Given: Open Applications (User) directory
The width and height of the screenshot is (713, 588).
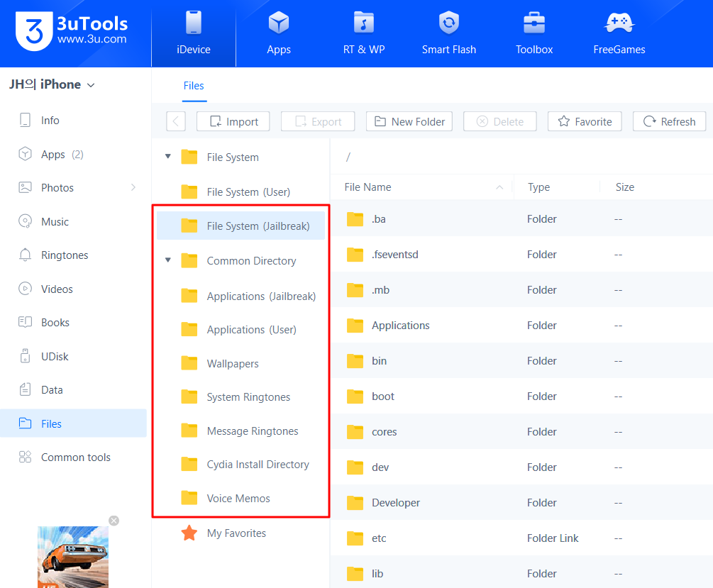Looking at the screenshot, I should 241,330.
